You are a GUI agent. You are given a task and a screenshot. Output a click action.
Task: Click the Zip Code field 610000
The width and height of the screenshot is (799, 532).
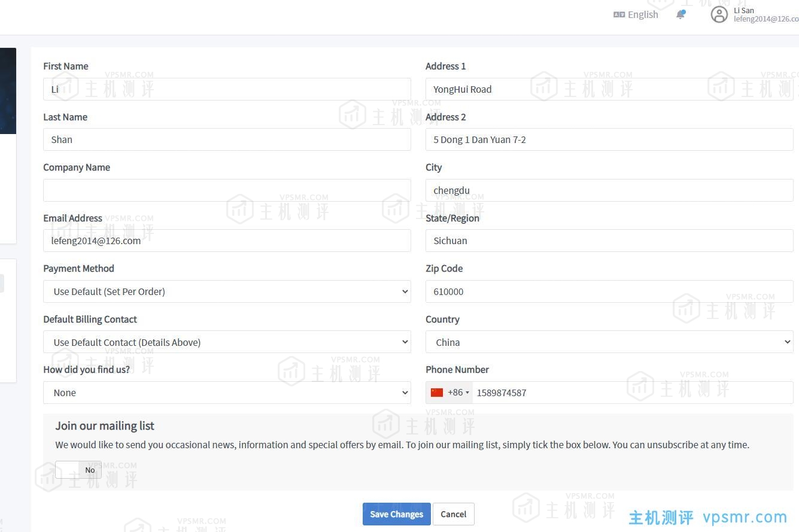[609, 291]
